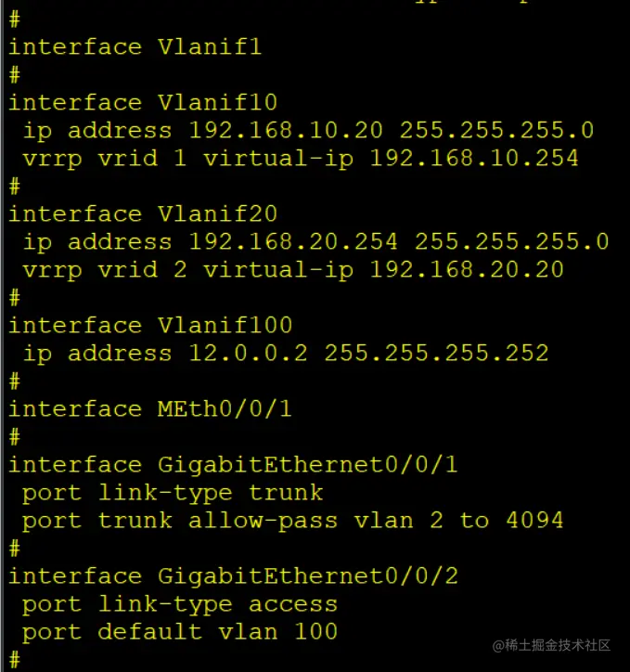Click the 稀土掘金技术社区 watermark

click(551, 645)
